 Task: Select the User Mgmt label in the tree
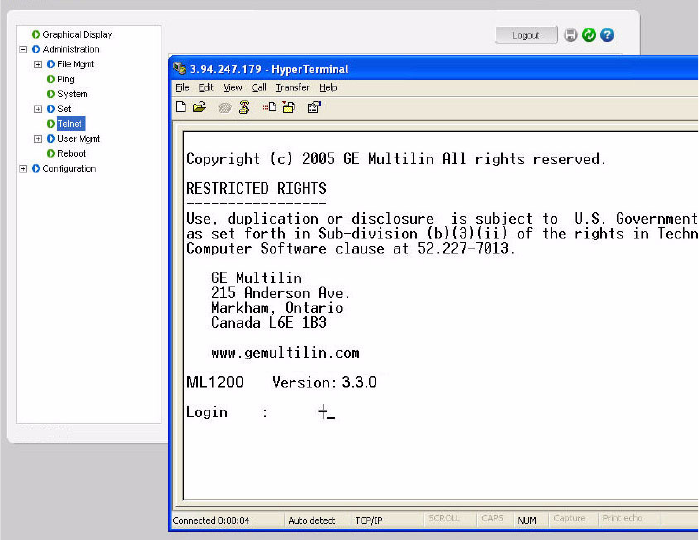(78, 139)
